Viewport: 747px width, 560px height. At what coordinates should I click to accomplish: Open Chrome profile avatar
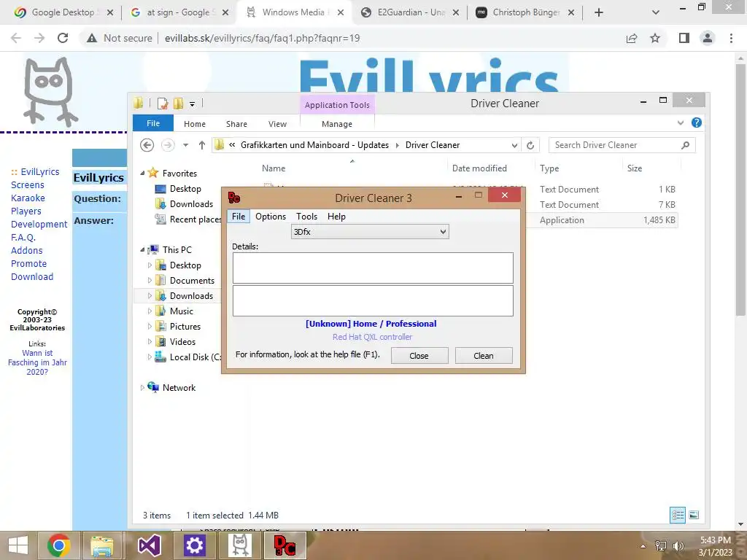[x=708, y=38]
